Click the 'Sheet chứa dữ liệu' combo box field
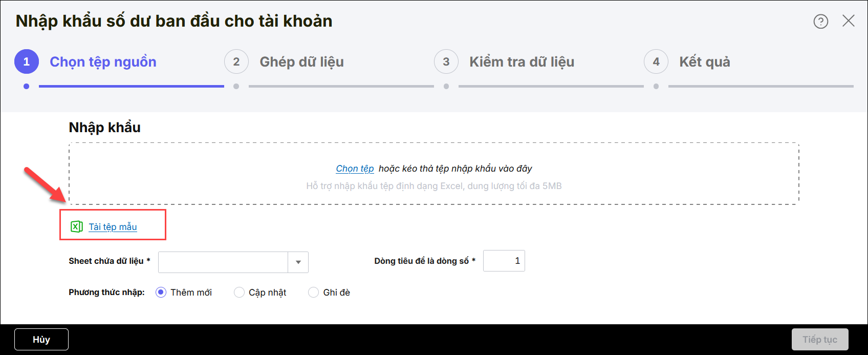The width and height of the screenshot is (868, 355). 223,262
